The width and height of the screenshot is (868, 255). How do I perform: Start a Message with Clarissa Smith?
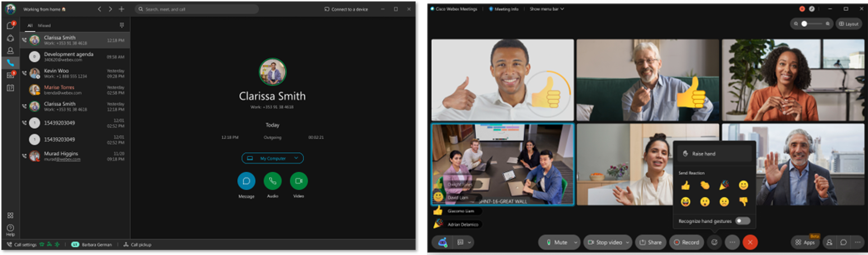tap(246, 181)
